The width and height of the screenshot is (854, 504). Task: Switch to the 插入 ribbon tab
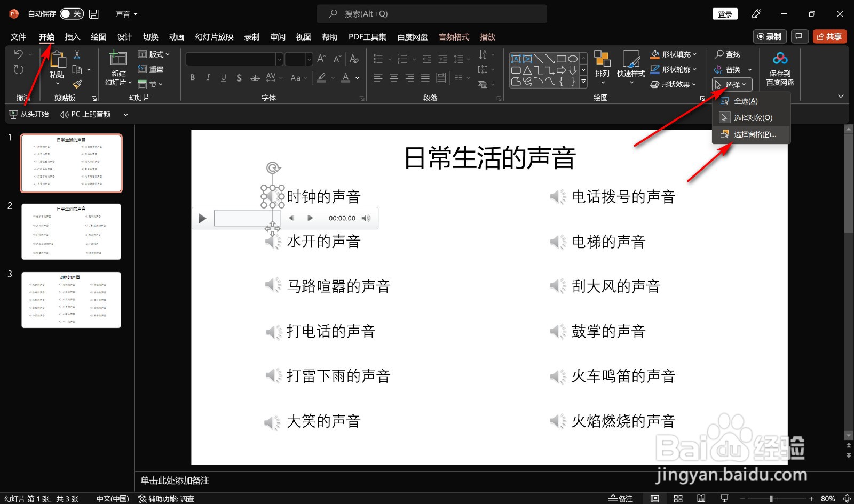pyautogui.click(x=72, y=36)
